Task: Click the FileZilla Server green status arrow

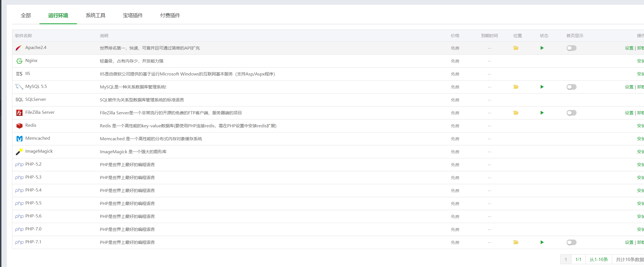Action: [x=542, y=113]
